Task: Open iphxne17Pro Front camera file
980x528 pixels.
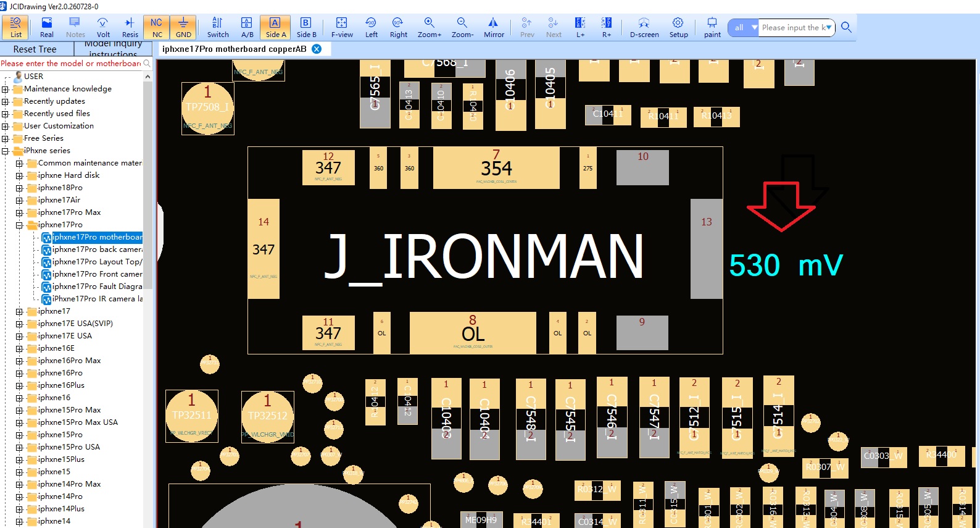Action: [x=92, y=274]
